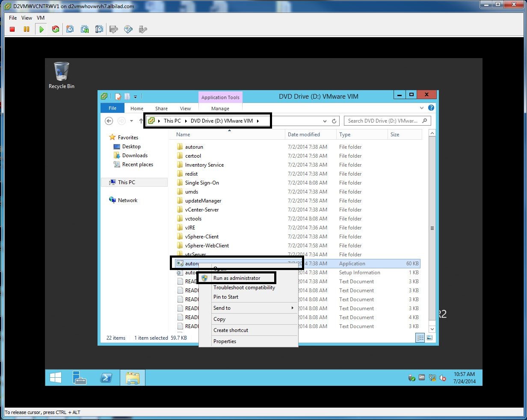Click the Reset VM icon

pos(56,29)
